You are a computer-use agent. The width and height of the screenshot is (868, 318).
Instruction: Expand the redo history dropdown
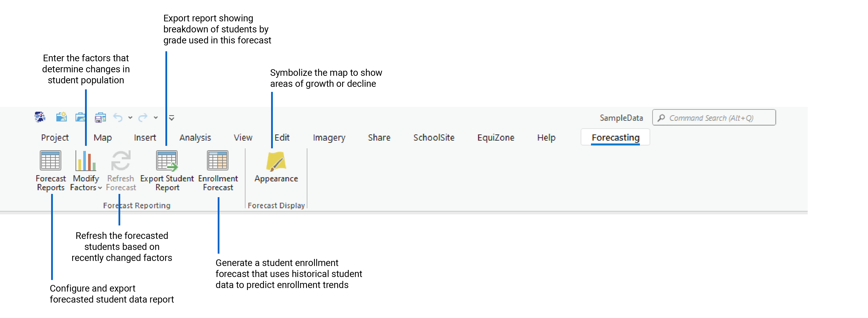156,118
